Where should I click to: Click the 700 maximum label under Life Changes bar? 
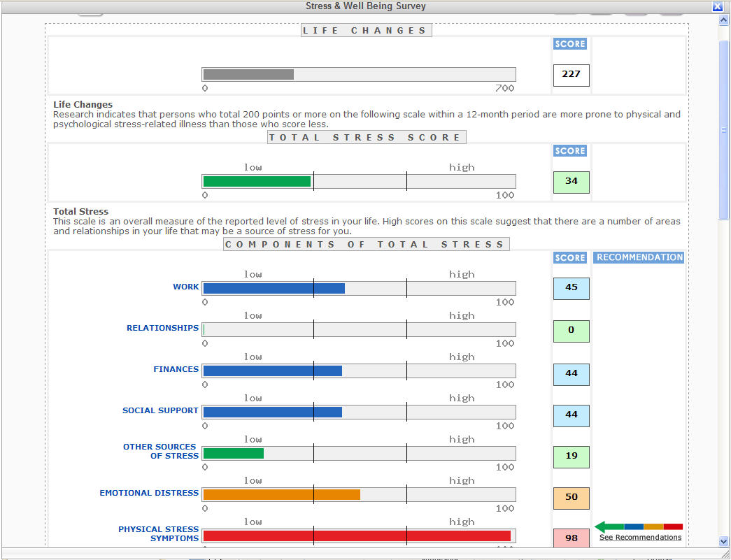(505, 89)
